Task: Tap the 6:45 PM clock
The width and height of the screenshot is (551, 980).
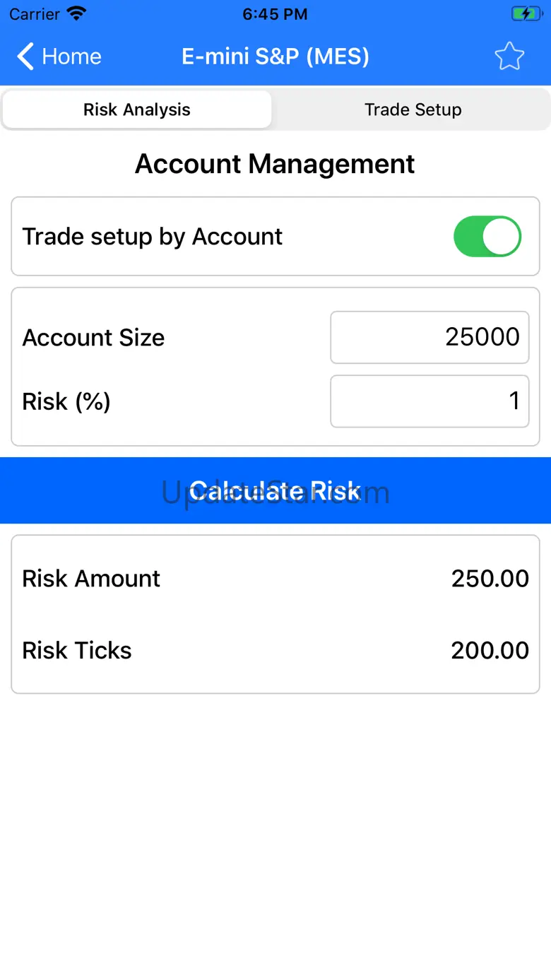Action: point(275,13)
